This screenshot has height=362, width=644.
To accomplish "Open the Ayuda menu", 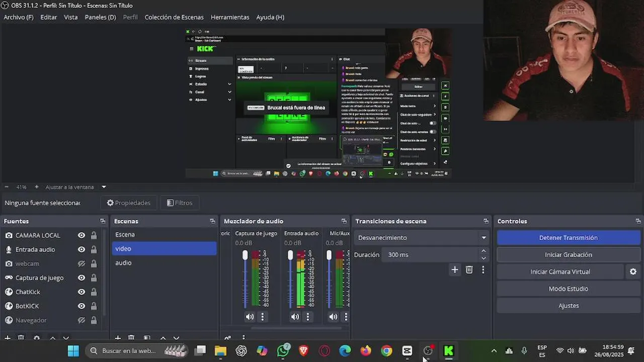I will 270,17.
